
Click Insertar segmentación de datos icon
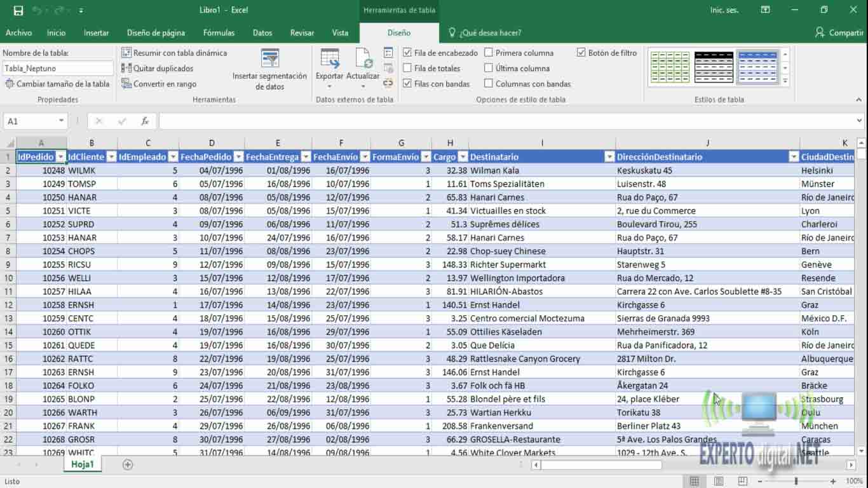pyautogui.click(x=270, y=59)
